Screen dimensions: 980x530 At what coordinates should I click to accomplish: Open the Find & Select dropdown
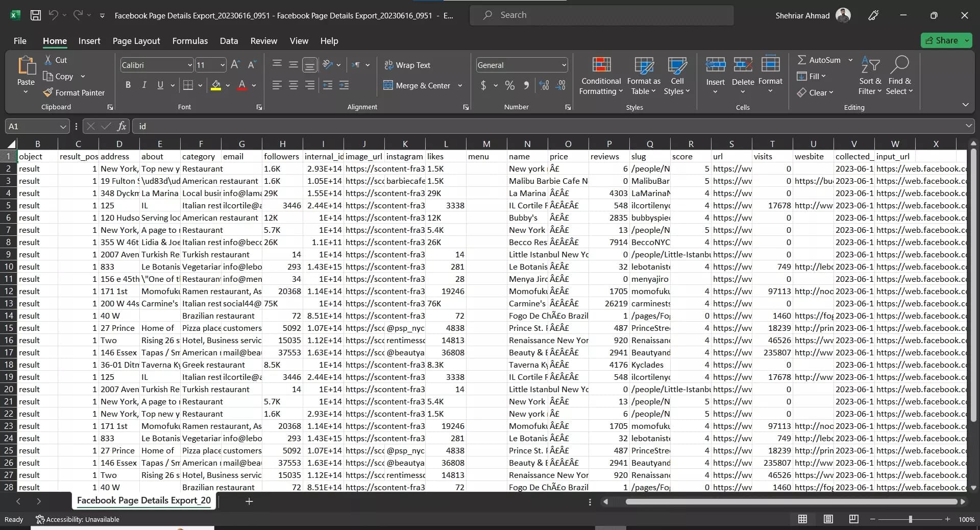click(x=899, y=76)
